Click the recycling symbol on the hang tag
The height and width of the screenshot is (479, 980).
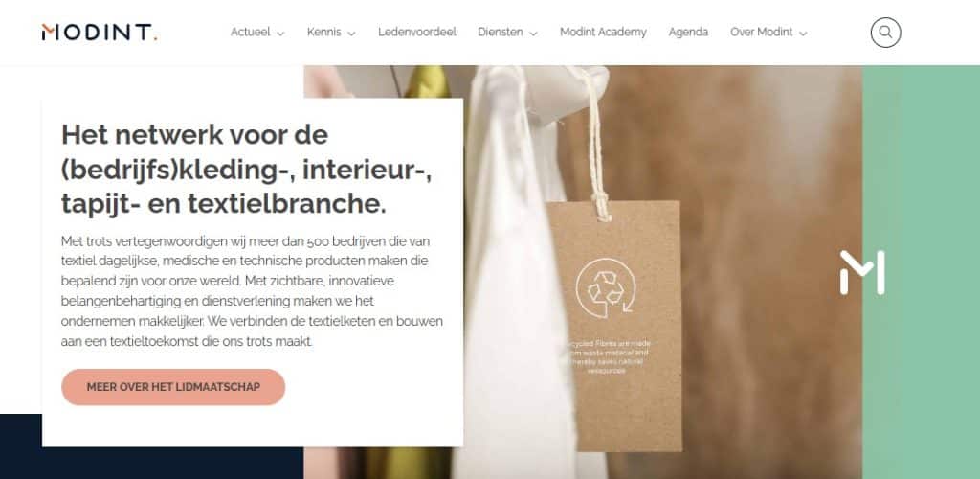click(606, 288)
